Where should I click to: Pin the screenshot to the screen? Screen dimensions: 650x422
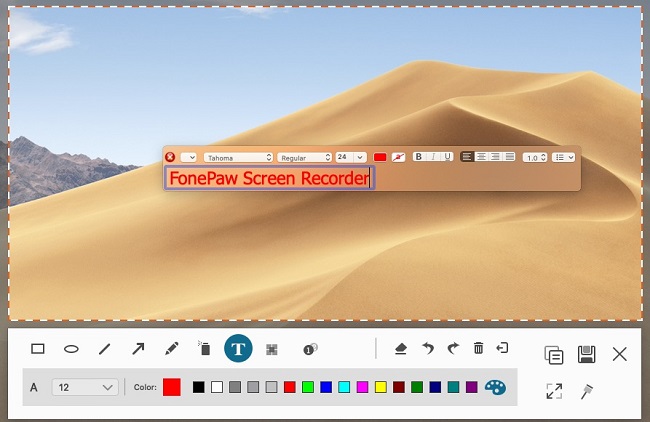587,391
